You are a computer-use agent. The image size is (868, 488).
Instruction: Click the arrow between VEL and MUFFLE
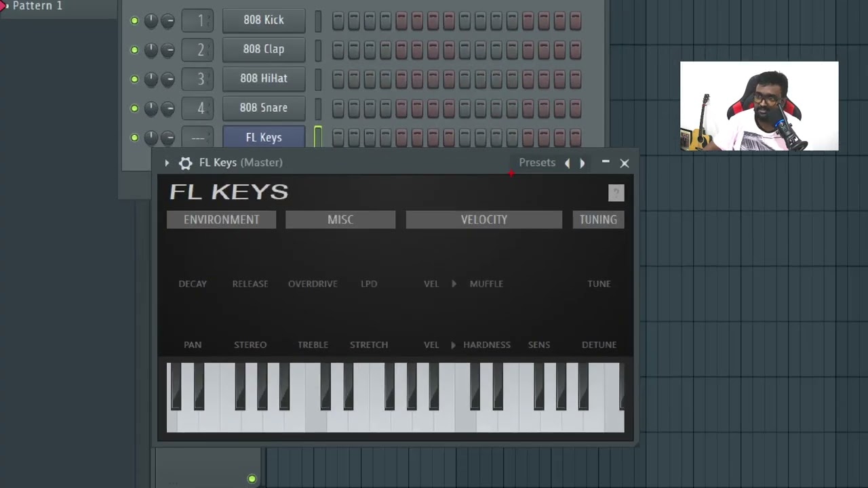click(x=454, y=284)
